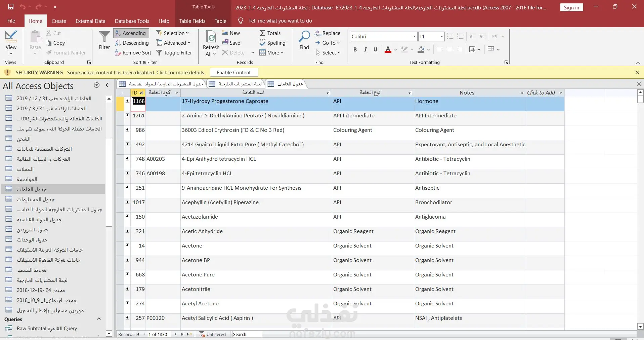Open the font name dropdown
Screen dimensions: 644x340
pyautogui.click(x=414, y=36)
